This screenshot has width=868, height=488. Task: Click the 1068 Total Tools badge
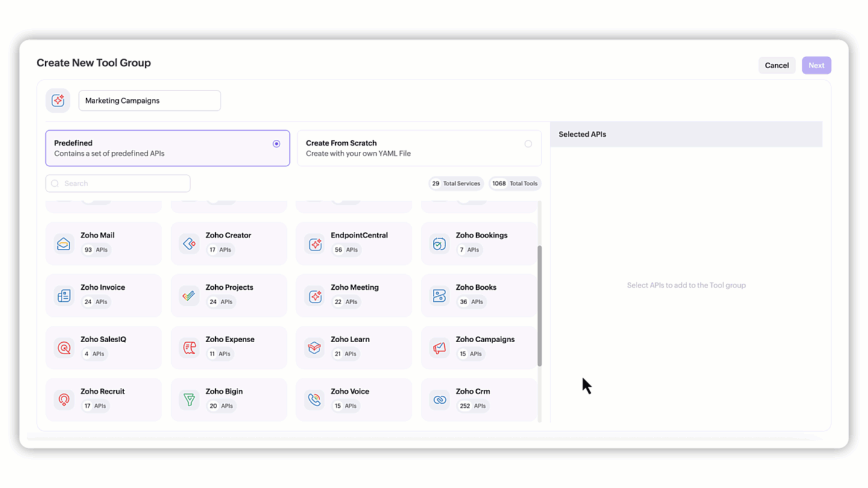pyautogui.click(x=515, y=184)
